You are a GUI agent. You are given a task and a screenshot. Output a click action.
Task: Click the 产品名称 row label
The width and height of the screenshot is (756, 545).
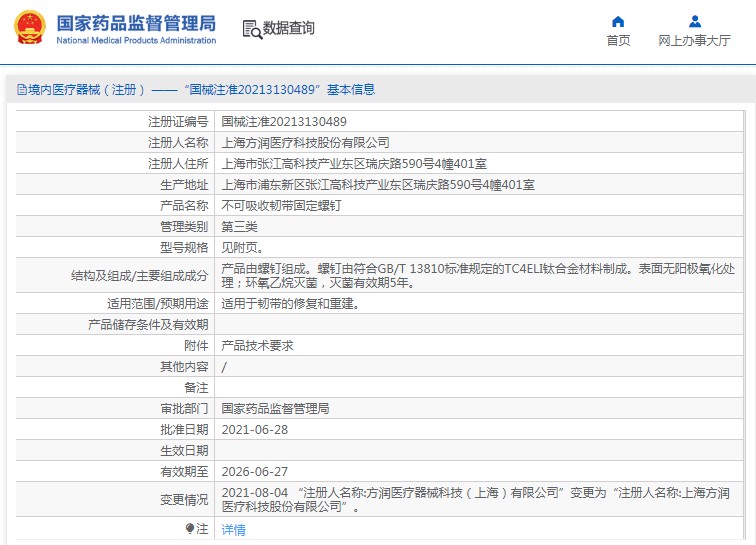(x=184, y=206)
